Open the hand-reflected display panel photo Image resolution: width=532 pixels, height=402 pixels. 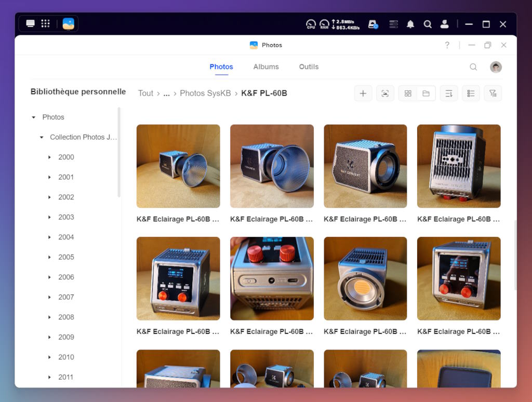click(459, 278)
